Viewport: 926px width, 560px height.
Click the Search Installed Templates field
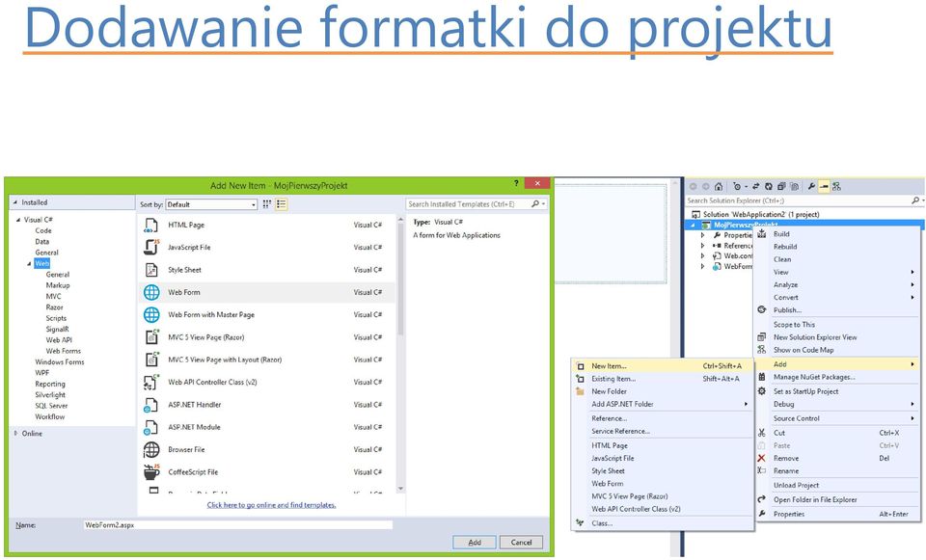coord(476,204)
